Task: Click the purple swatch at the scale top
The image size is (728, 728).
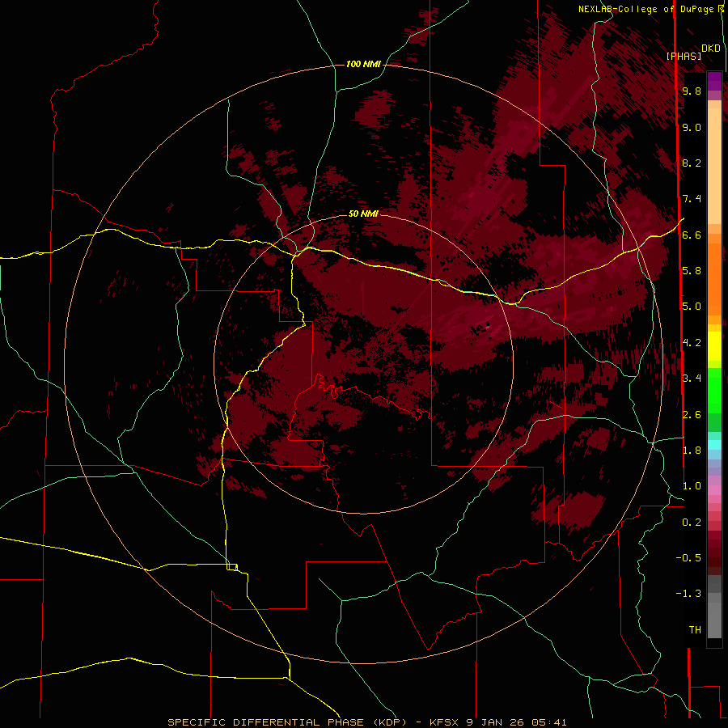Action: [x=714, y=81]
